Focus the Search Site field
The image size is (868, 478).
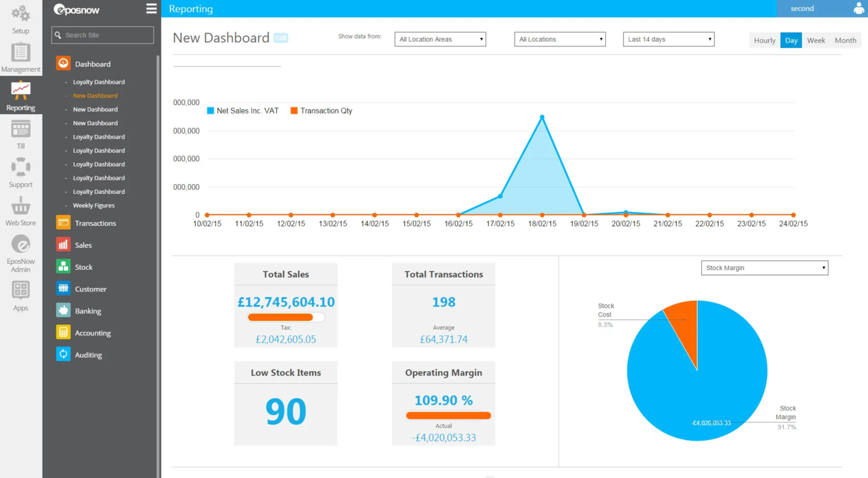pyautogui.click(x=103, y=35)
